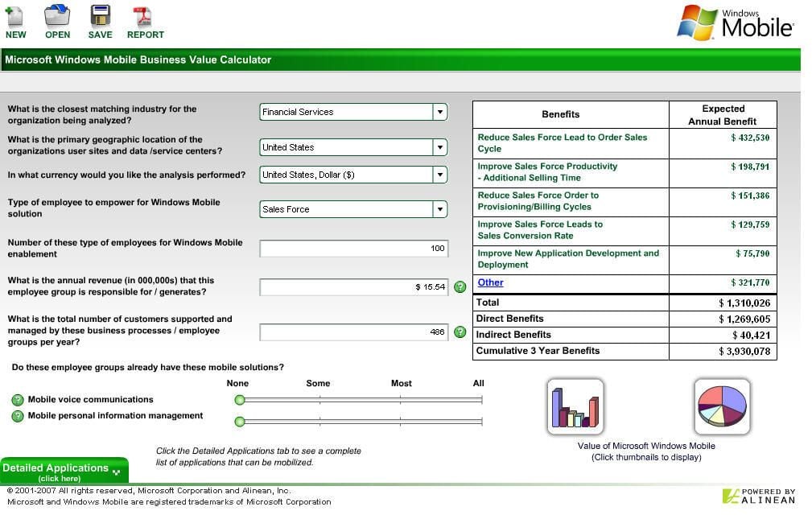
Task: Click the 'All' slider scale label
Action: pyautogui.click(x=479, y=383)
